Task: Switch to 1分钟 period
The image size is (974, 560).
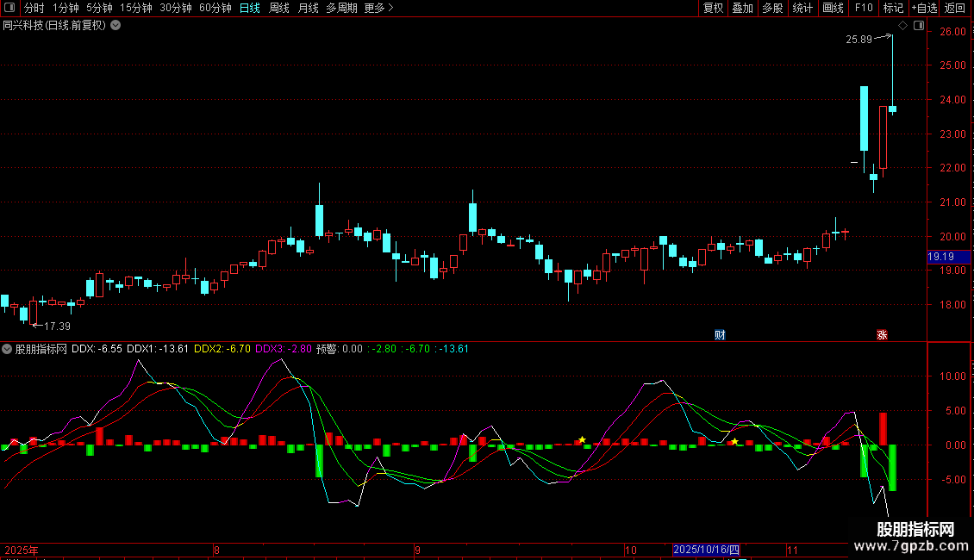Action: point(66,8)
